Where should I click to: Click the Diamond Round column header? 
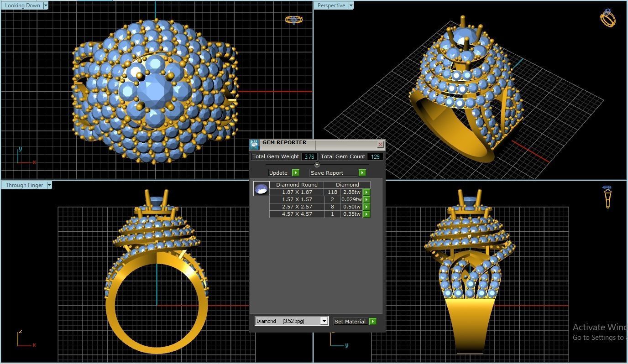point(297,185)
